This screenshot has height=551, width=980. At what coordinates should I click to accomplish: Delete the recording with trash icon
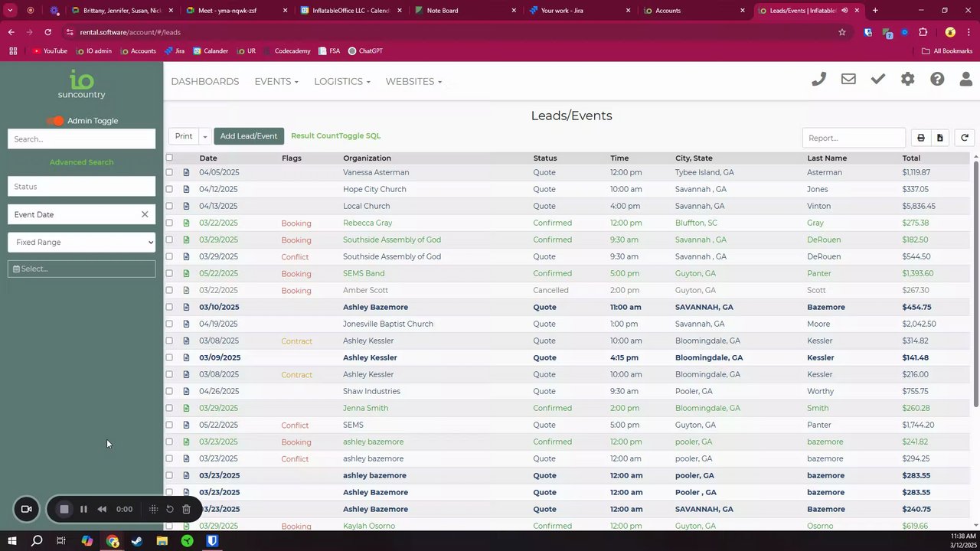click(186, 509)
